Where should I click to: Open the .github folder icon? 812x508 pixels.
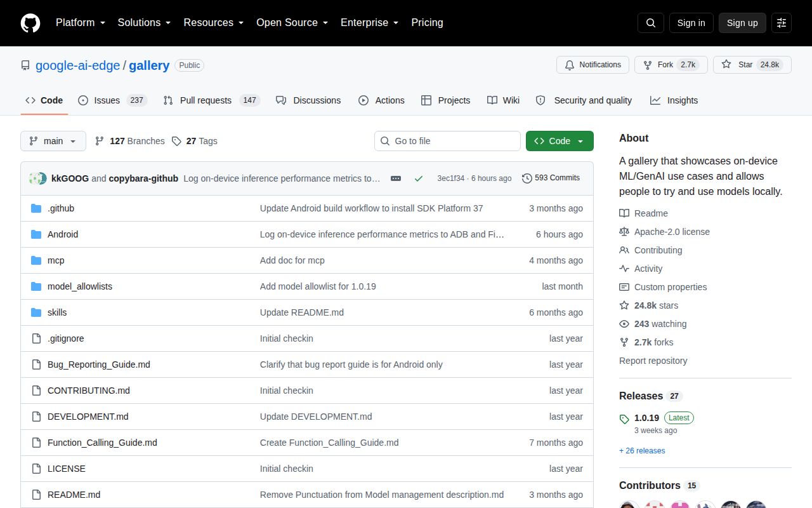point(36,208)
